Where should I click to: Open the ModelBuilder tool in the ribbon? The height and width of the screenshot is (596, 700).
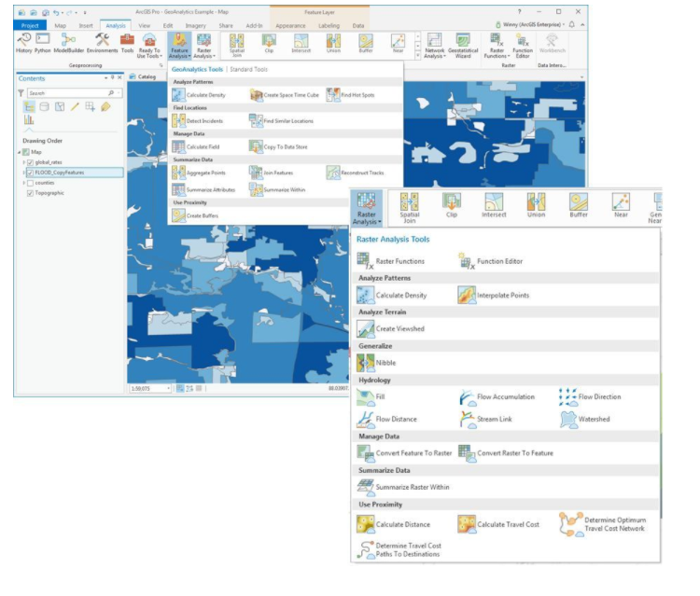(x=69, y=43)
